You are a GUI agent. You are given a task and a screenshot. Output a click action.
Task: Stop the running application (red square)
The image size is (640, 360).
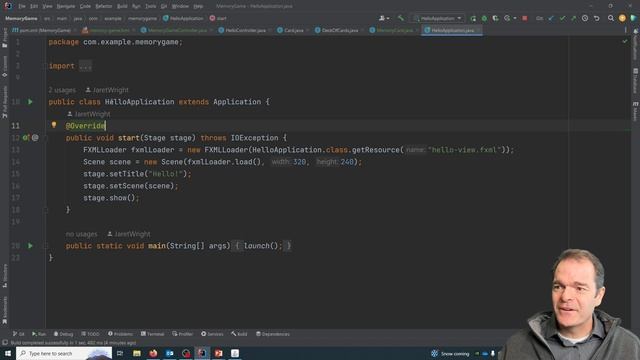pos(525,18)
